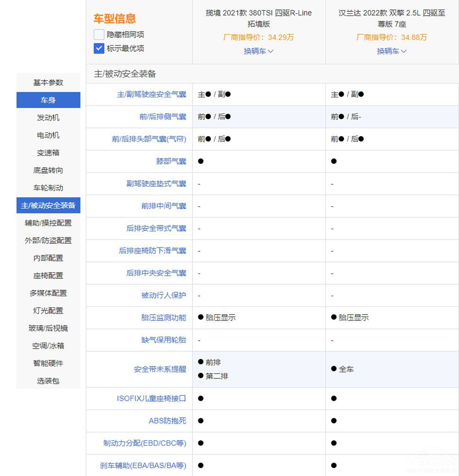Switch to 基本参数 section
This screenshot has height=476, width=459.
pos(48,83)
